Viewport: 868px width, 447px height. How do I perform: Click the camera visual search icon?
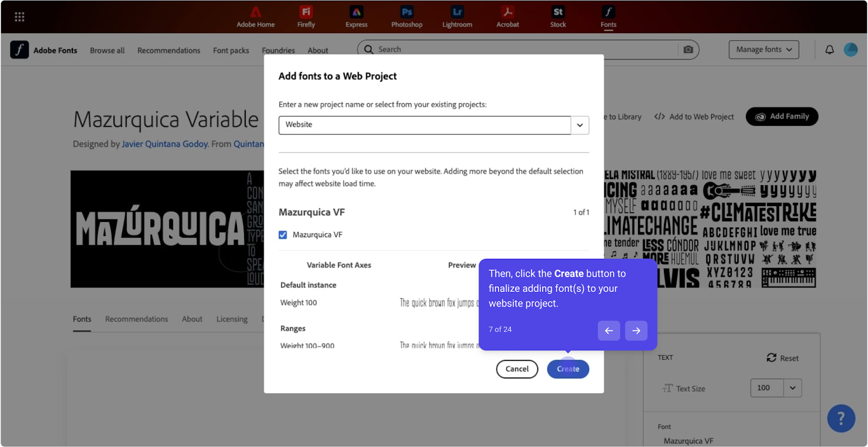point(688,49)
